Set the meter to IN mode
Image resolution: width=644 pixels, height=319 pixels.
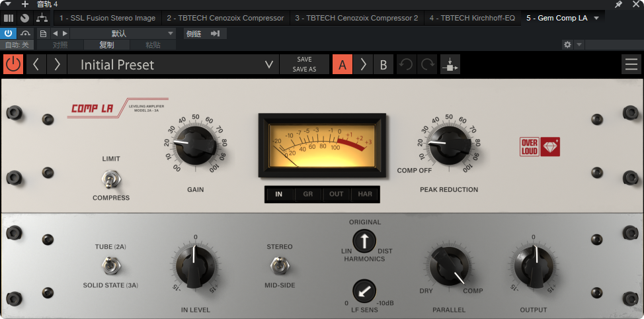coord(279,194)
